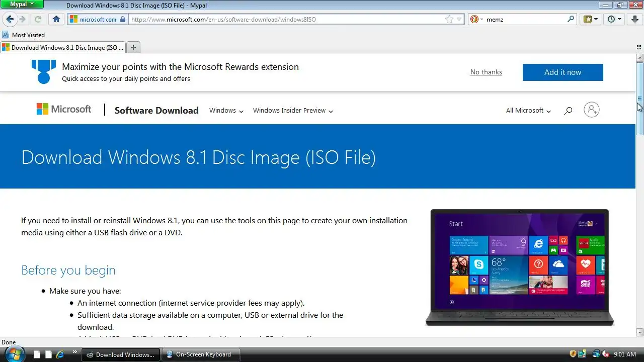
Task: Click the Windows 8.1 laptop image
Action: pyautogui.click(x=519, y=267)
